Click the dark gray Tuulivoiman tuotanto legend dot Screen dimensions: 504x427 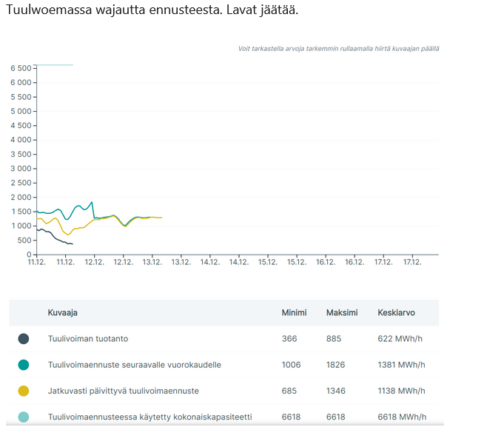click(x=24, y=339)
